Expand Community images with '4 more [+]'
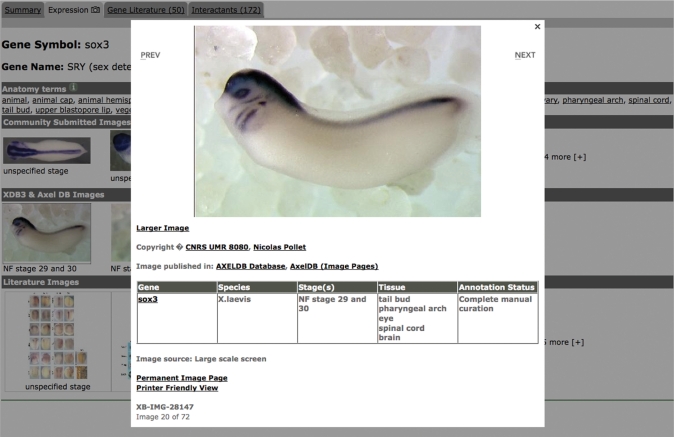The image size is (674, 437). (564, 157)
